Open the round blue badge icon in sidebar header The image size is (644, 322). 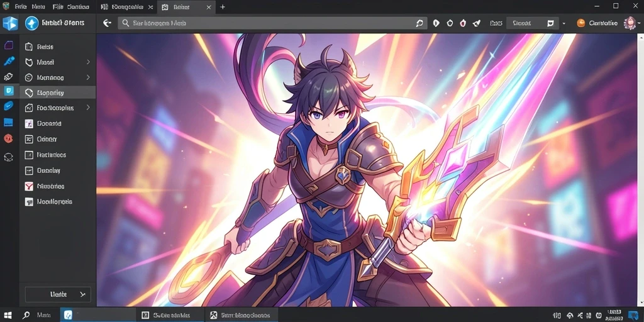(31, 23)
